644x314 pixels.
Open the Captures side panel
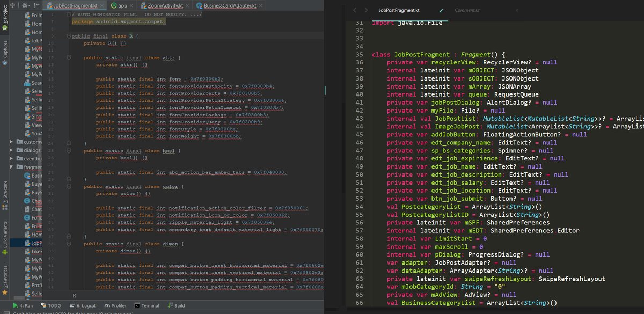tap(5, 53)
